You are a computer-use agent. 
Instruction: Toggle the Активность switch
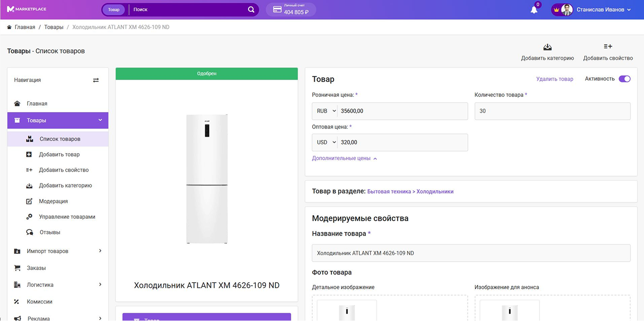pyautogui.click(x=624, y=79)
